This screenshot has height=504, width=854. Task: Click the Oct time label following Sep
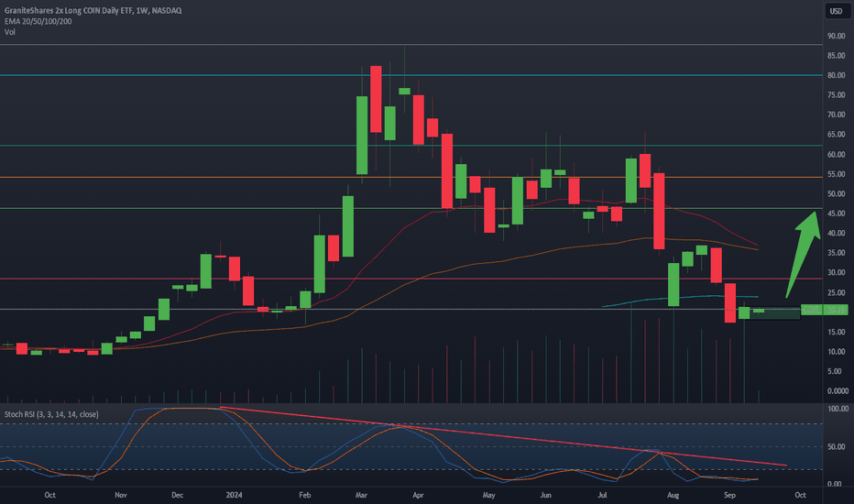(x=800, y=495)
